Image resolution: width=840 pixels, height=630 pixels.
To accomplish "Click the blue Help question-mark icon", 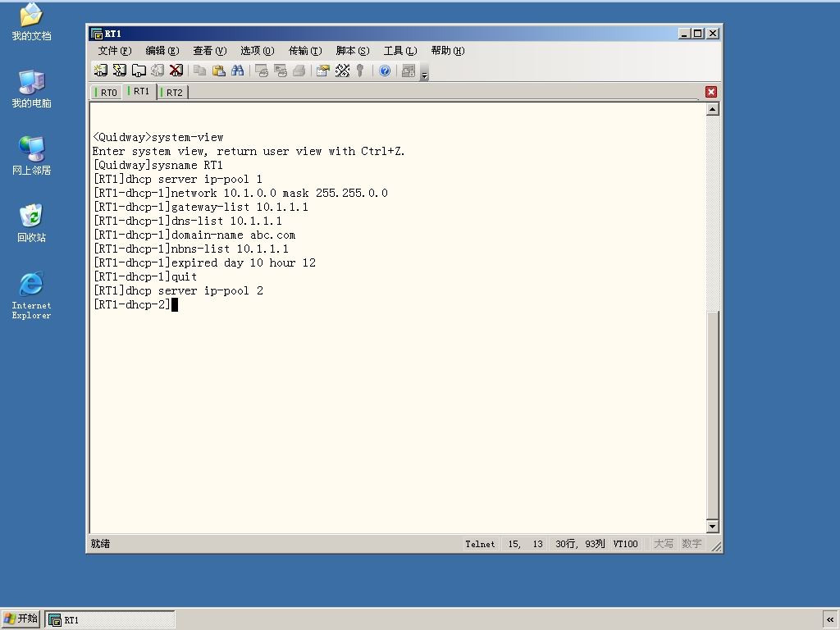I will click(x=385, y=71).
